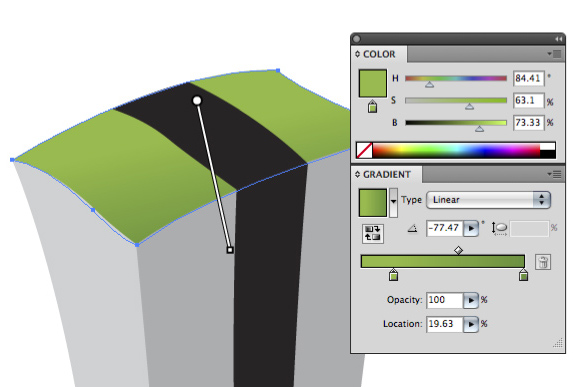Select the black swatch on the spectrum bar

click(x=548, y=154)
